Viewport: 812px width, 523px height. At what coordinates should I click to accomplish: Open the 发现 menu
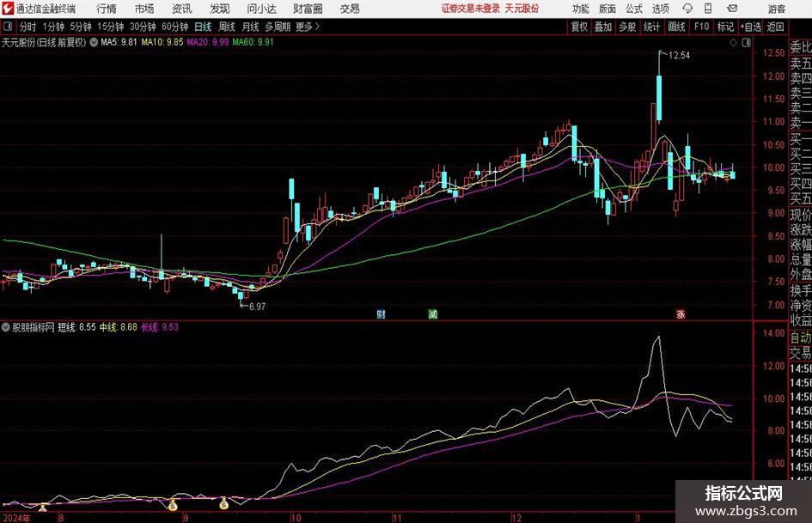click(220, 9)
